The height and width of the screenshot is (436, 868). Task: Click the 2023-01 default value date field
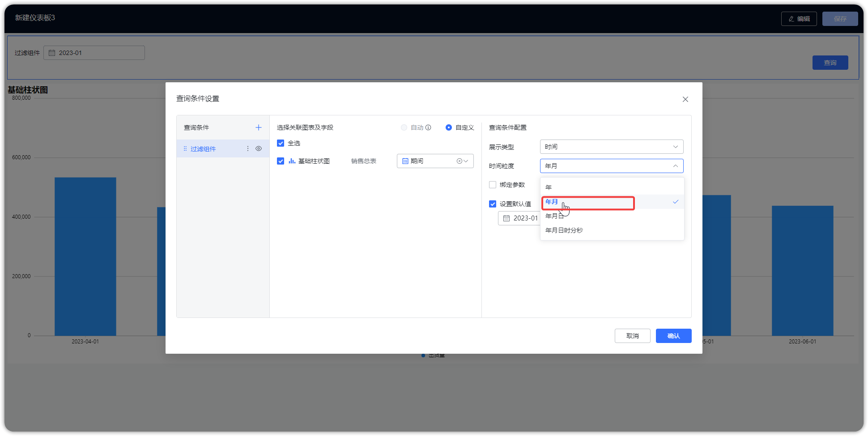click(x=519, y=218)
